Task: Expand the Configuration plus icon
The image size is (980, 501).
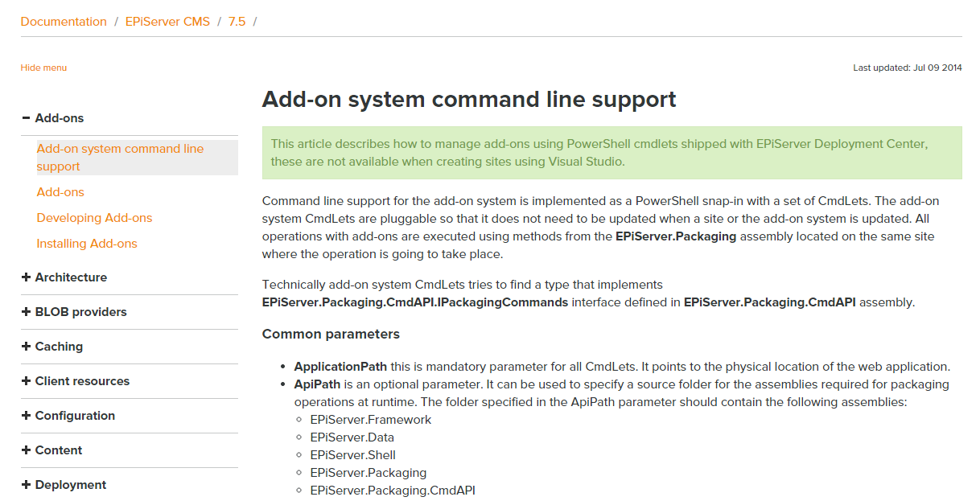Action: [27, 416]
